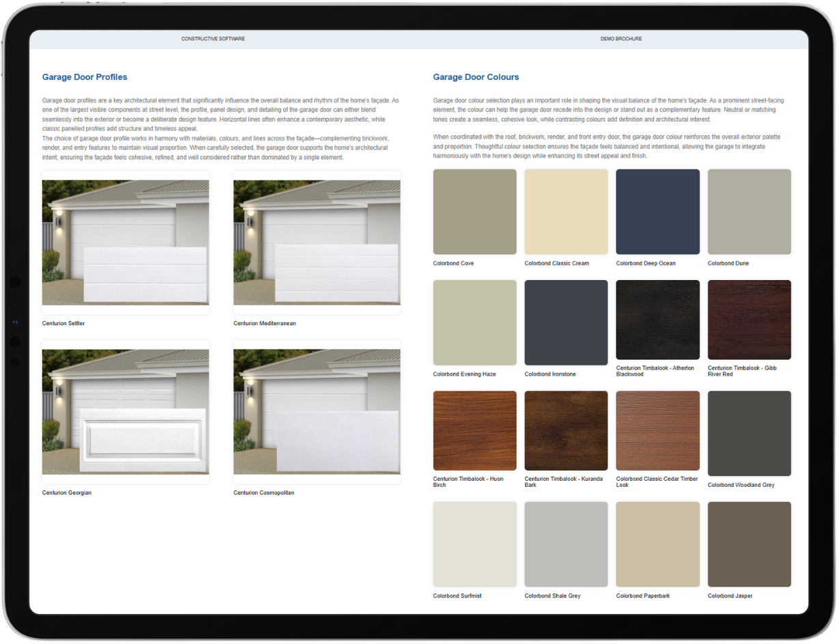Select the Timbalook Gibb River Red swatch
Screen dimensions: 839x644
[x=749, y=320]
